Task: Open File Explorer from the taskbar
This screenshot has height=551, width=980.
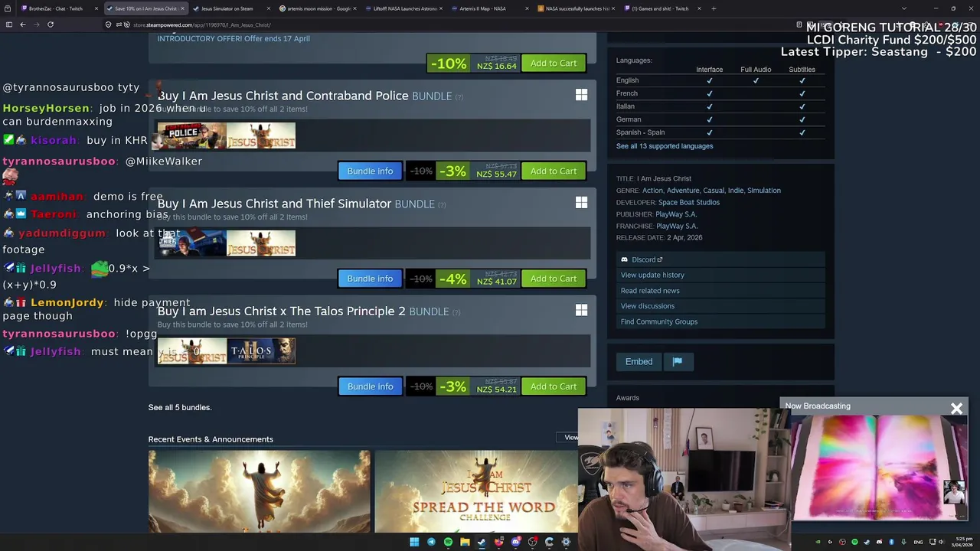Action: click(465, 542)
